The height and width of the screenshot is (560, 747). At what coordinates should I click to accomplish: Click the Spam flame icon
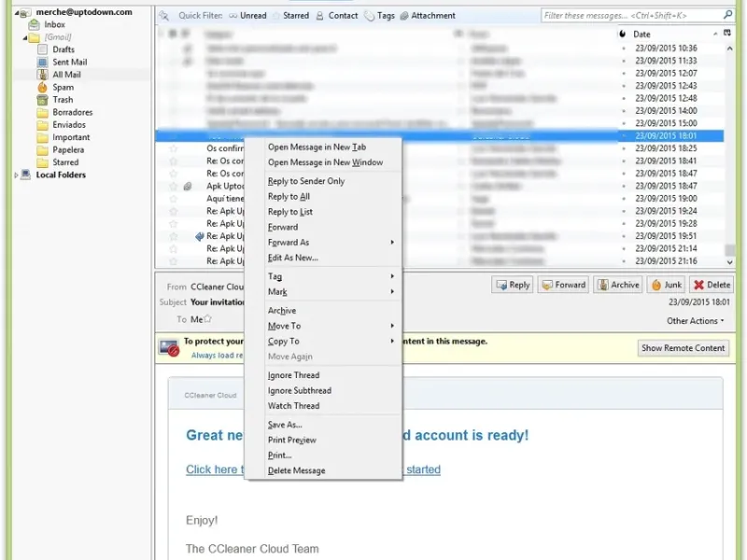tap(42, 87)
